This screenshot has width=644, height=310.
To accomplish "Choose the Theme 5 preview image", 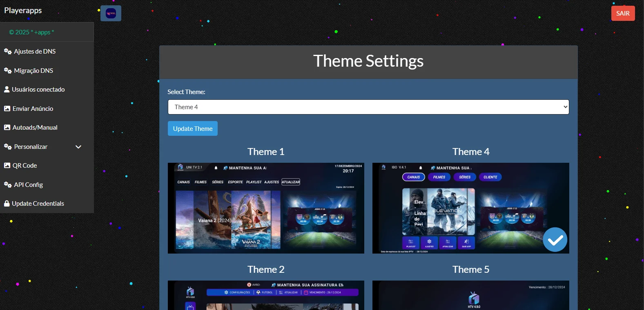I will click(470, 295).
